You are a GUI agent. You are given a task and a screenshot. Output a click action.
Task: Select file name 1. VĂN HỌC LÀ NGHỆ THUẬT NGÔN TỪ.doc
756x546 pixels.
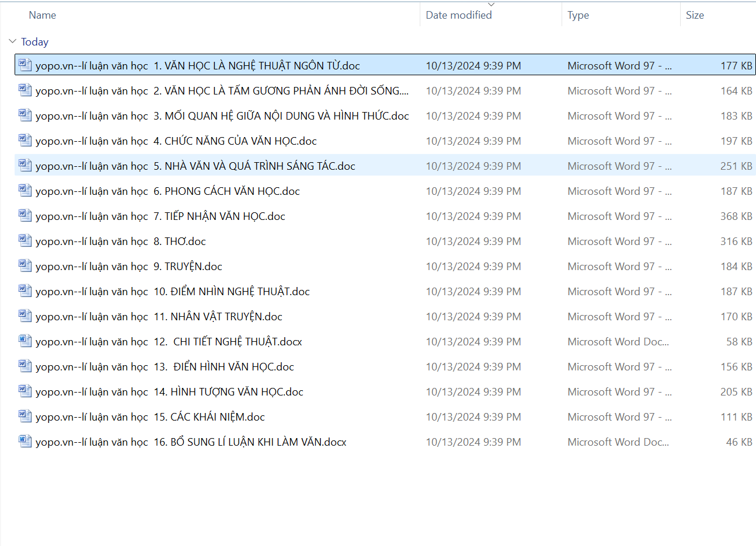point(198,65)
